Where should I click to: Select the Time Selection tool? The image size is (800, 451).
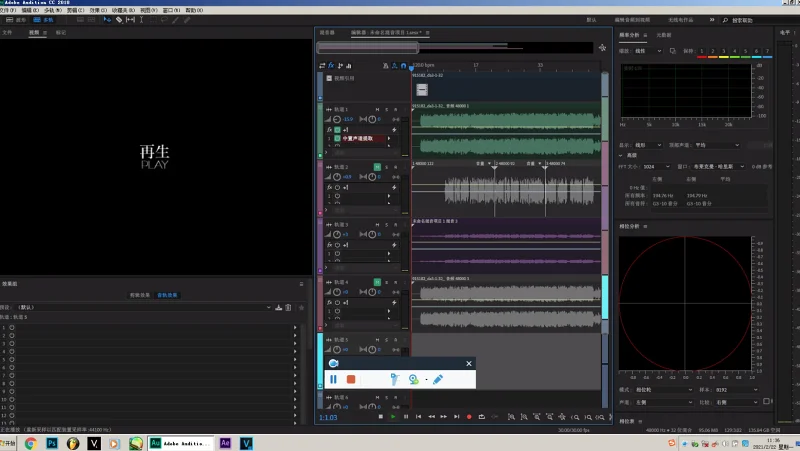pos(141,20)
